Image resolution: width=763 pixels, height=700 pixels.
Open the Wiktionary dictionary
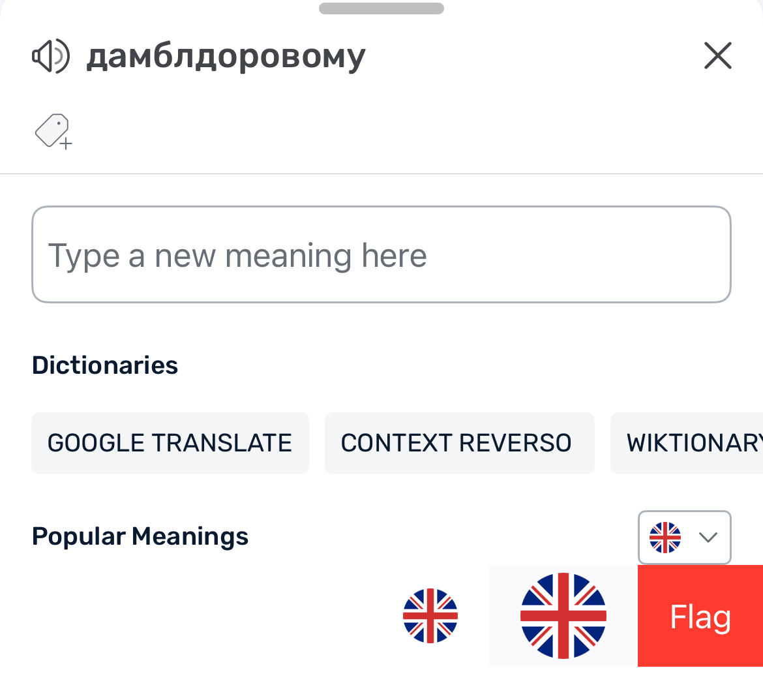(x=687, y=443)
